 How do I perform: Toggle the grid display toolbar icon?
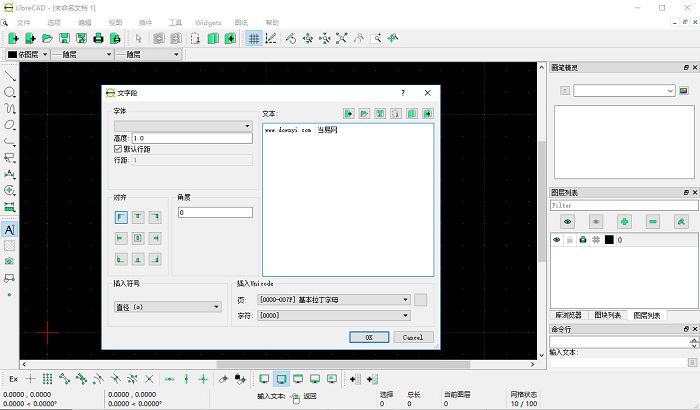[254, 38]
